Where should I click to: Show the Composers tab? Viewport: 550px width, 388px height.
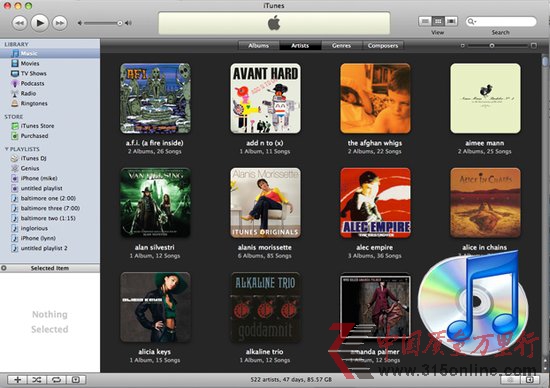coord(383,46)
